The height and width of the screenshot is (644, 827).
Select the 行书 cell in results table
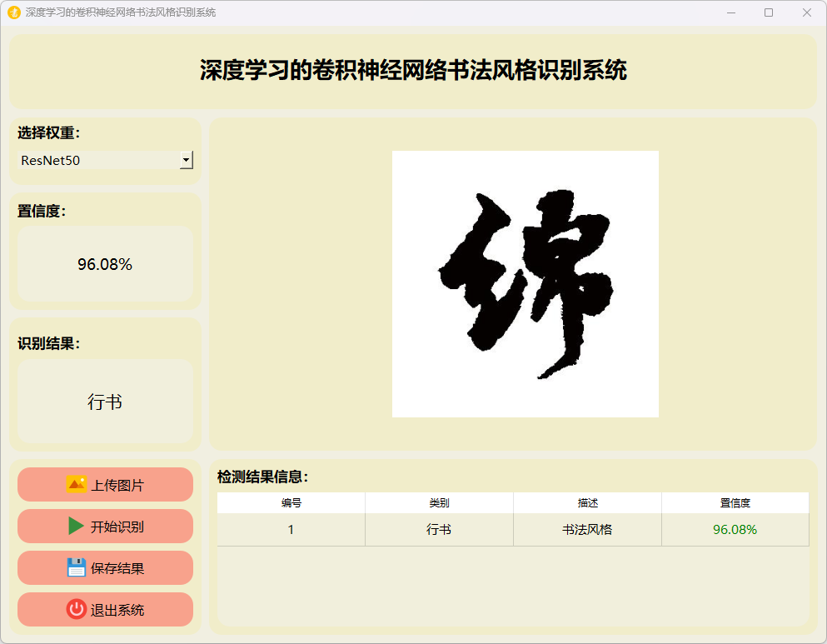click(x=439, y=530)
